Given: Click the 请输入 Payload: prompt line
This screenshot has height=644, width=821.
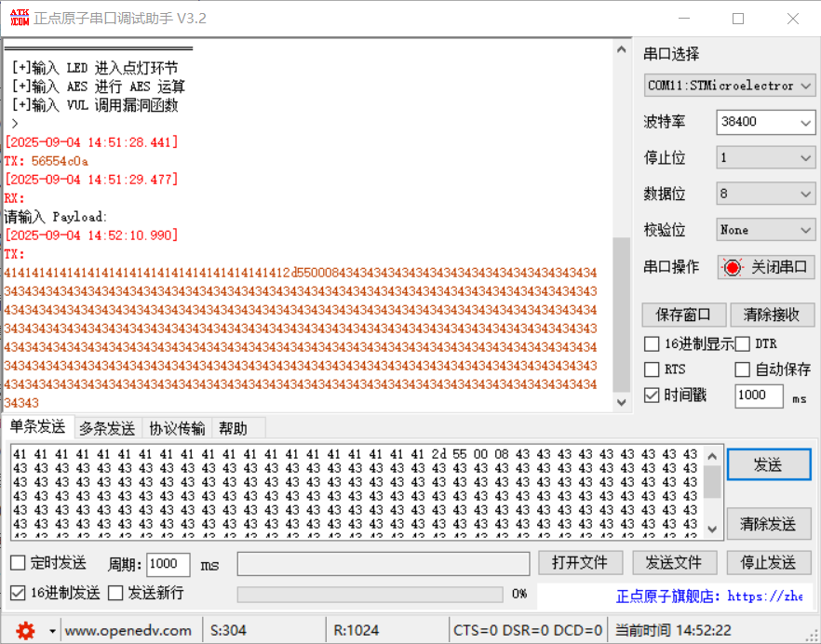Looking at the screenshot, I should pos(56,217).
